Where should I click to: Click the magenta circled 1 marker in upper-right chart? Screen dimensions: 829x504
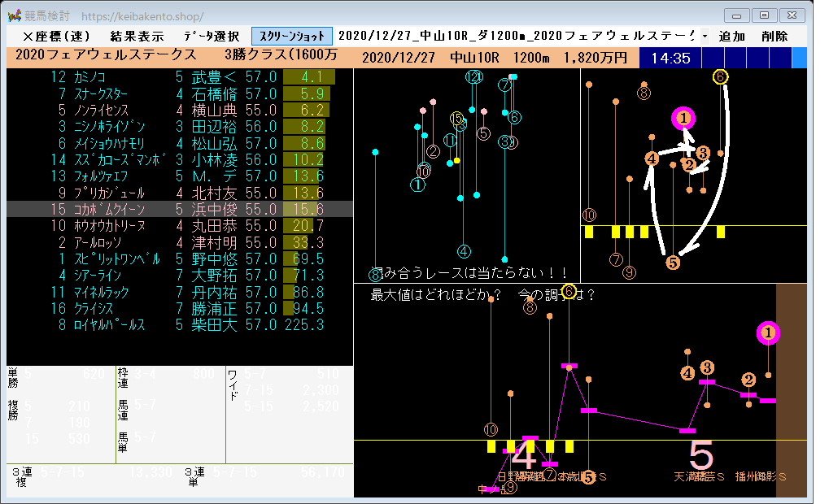[683, 119]
